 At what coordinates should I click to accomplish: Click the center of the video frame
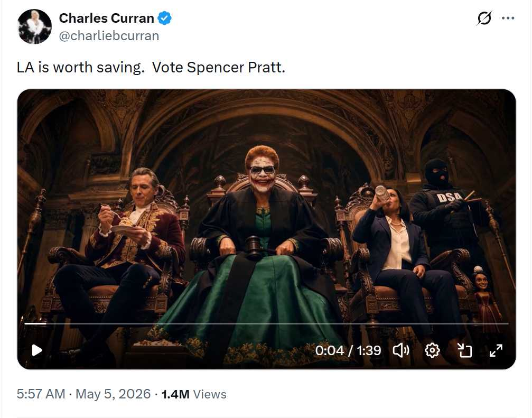pos(266,229)
